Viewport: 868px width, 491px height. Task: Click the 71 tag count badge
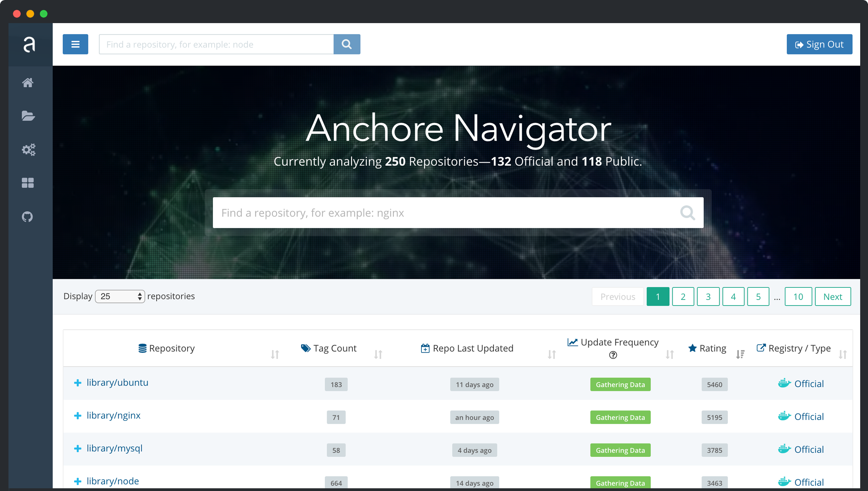(336, 418)
